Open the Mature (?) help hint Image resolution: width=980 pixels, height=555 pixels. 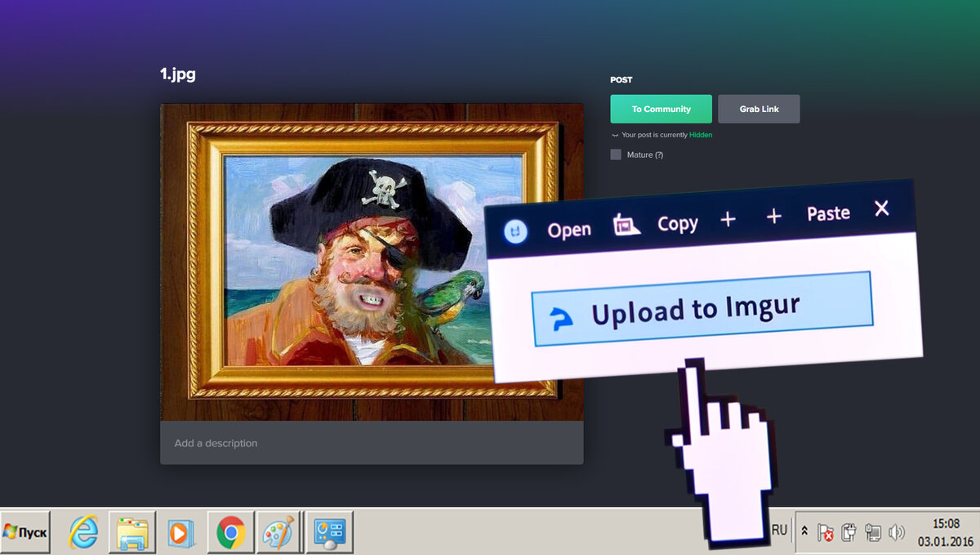click(658, 154)
